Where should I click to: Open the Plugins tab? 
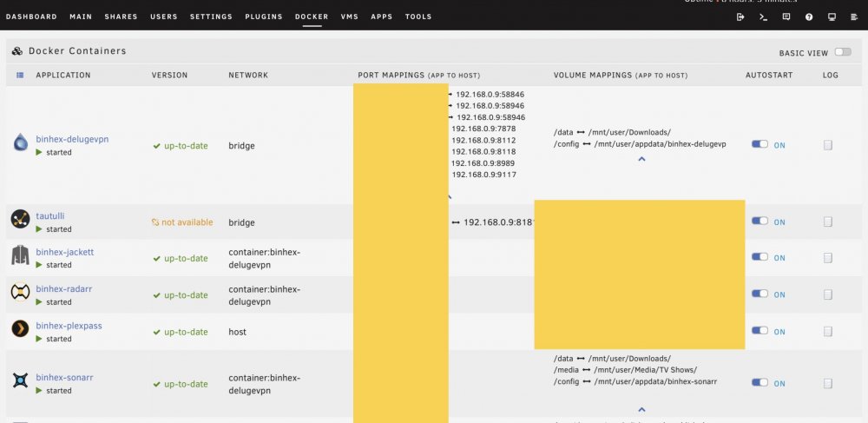coord(264,17)
